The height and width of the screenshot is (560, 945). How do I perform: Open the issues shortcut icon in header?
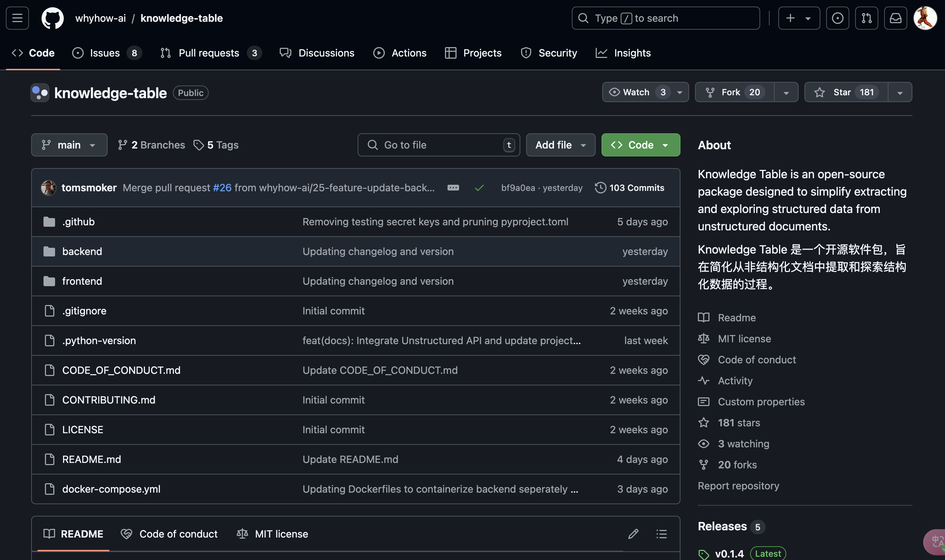pos(837,18)
